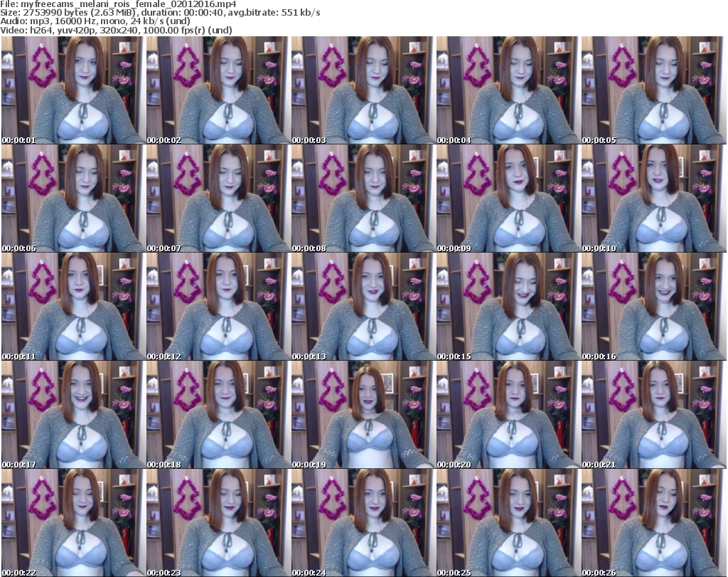The height and width of the screenshot is (577, 728).
Task: Select the thumbnail stamped 00:00:19
Action: tap(363, 414)
